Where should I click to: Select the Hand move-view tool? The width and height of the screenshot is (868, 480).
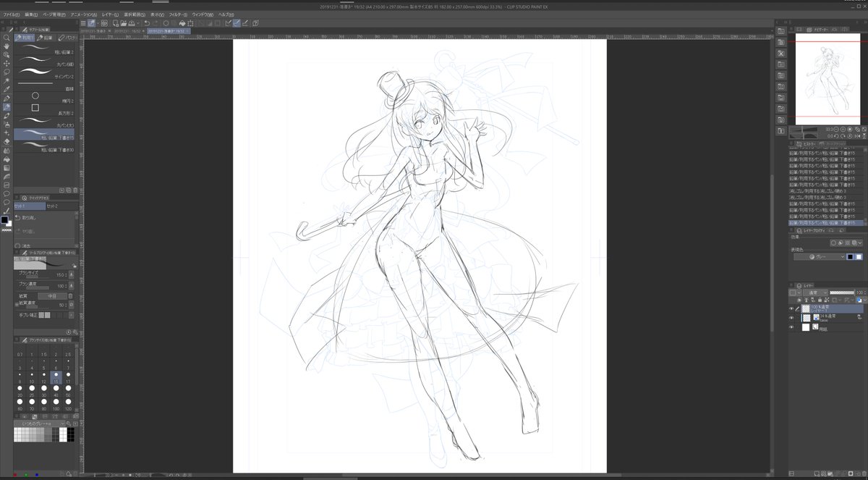7,46
